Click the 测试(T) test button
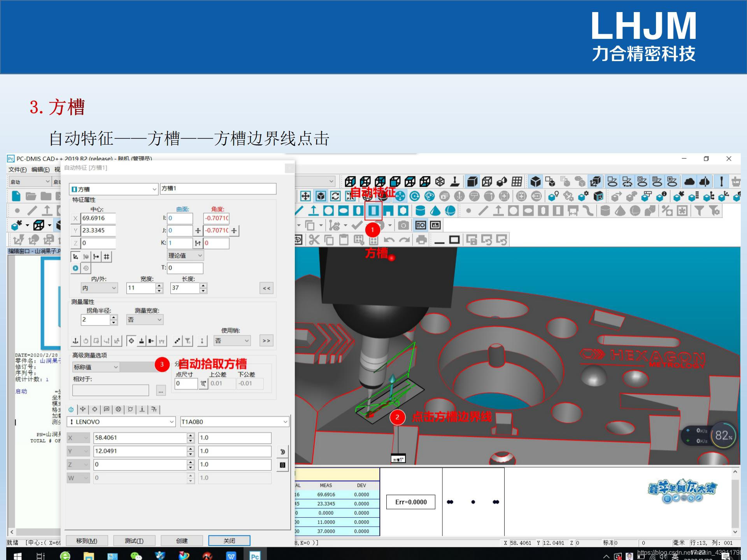The height and width of the screenshot is (560, 747). click(x=134, y=541)
